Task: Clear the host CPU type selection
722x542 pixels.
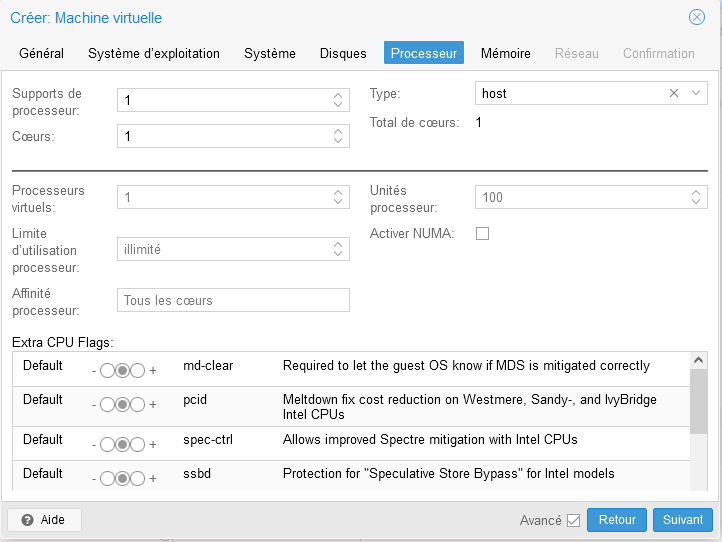Action: pyautogui.click(x=673, y=93)
